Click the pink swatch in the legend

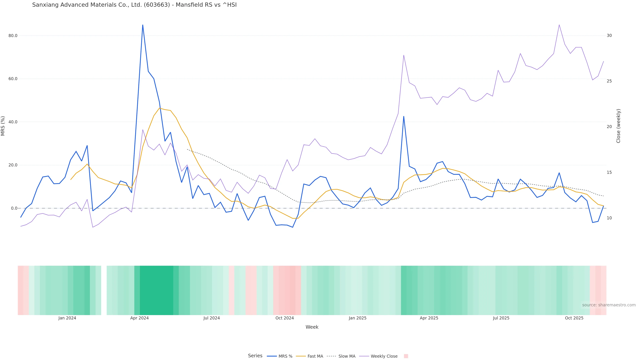(x=406, y=356)
